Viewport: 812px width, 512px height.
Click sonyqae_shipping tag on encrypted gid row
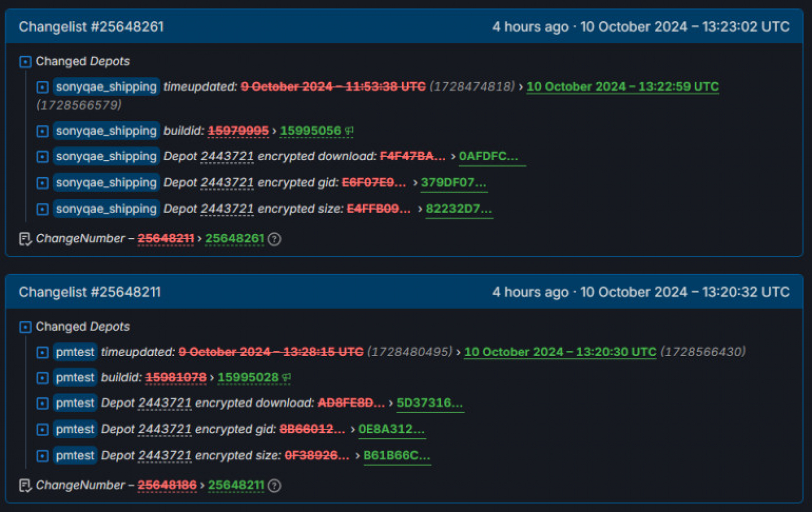[106, 183]
